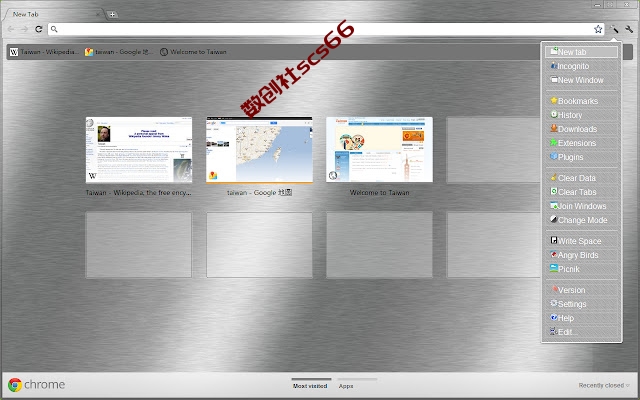The image size is (640, 400).
Task: Launch Write Space from menu
Action: (x=581, y=241)
